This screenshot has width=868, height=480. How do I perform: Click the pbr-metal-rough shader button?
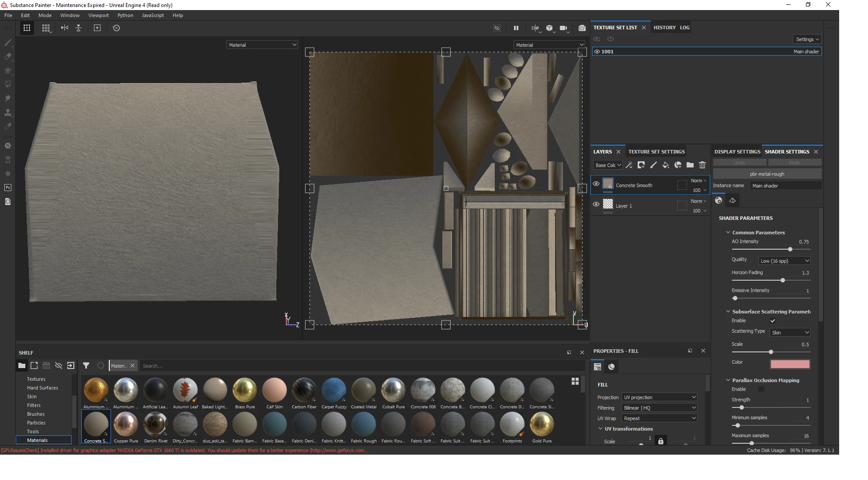tap(767, 174)
